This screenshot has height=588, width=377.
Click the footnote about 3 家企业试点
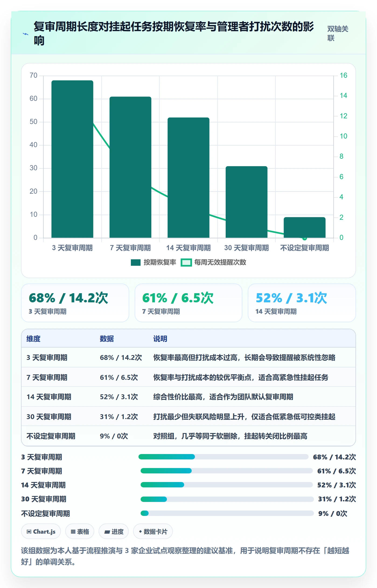(185, 556)
